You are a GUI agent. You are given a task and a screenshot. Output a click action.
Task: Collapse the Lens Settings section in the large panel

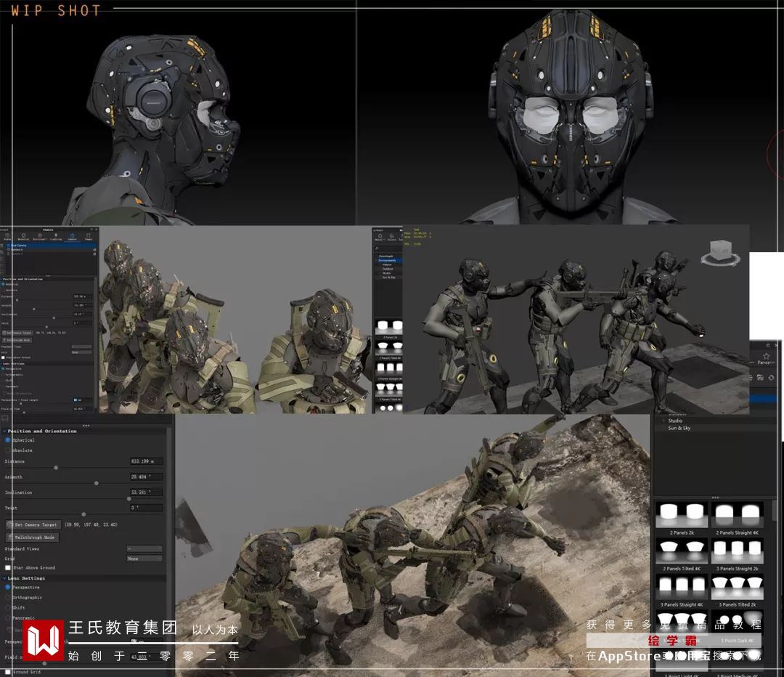point(4,578)
